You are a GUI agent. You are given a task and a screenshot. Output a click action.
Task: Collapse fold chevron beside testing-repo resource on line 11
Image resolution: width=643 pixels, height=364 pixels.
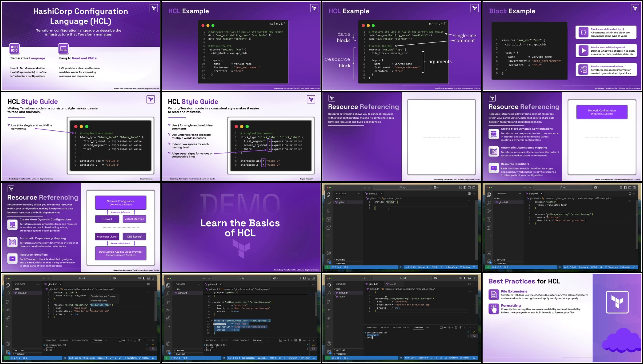pos(212,321)
